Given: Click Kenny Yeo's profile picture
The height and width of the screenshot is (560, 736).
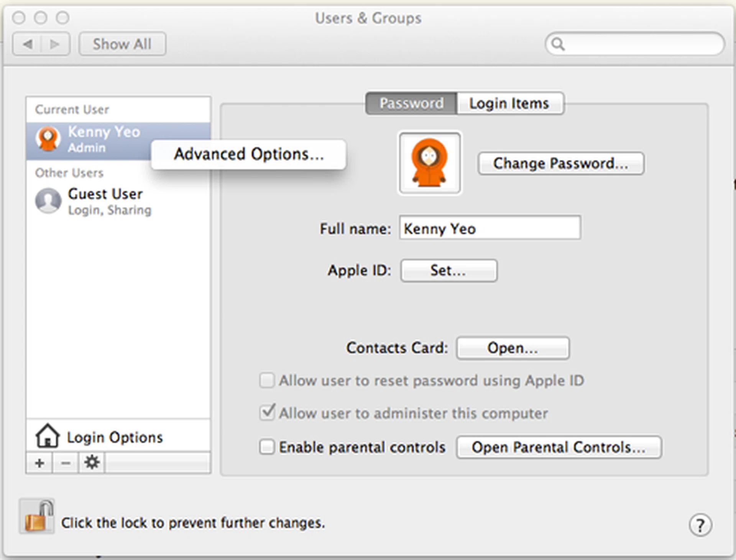Looking at the screenshot, I should click(429, 162).
